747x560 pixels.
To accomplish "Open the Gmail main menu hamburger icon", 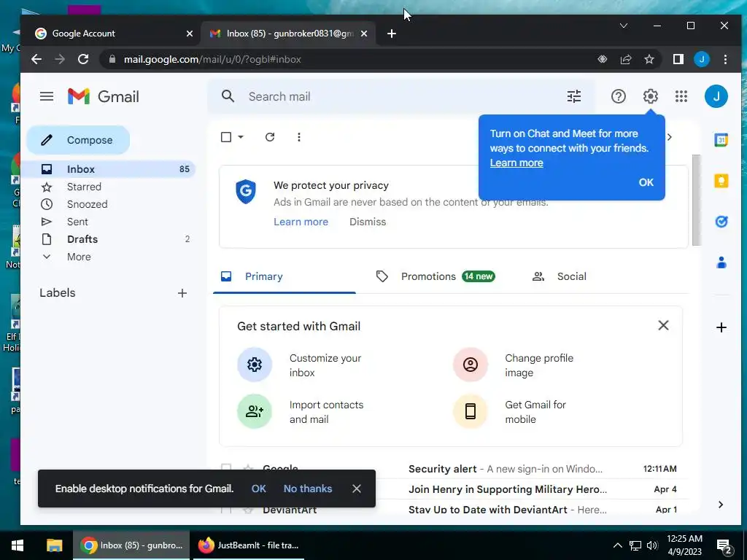I will (x=46, y=97).
